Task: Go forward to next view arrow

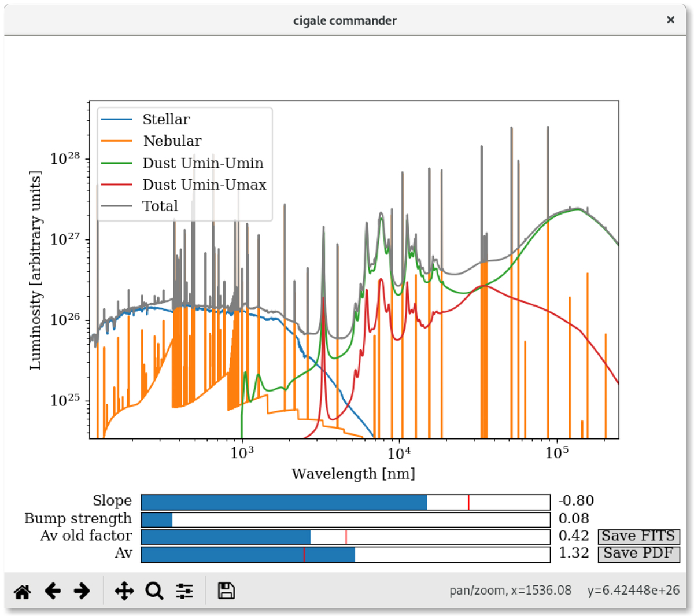Action: [82, 591]
